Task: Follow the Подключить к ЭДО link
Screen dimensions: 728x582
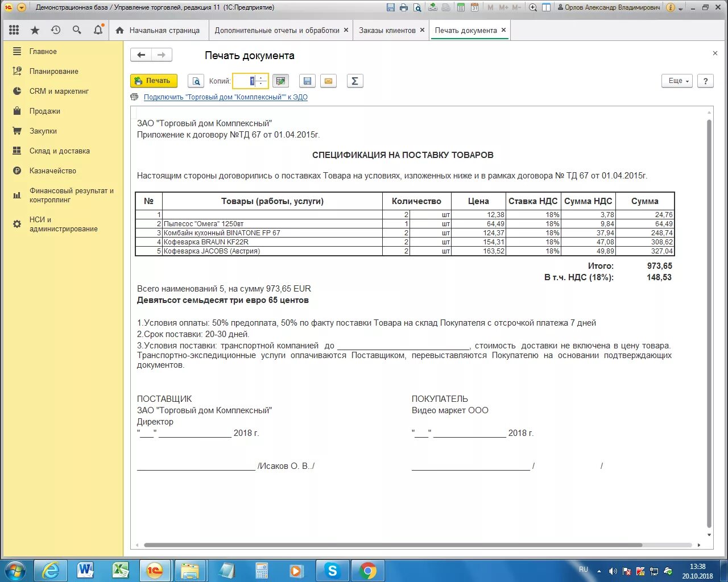Action: pos(226,97)
